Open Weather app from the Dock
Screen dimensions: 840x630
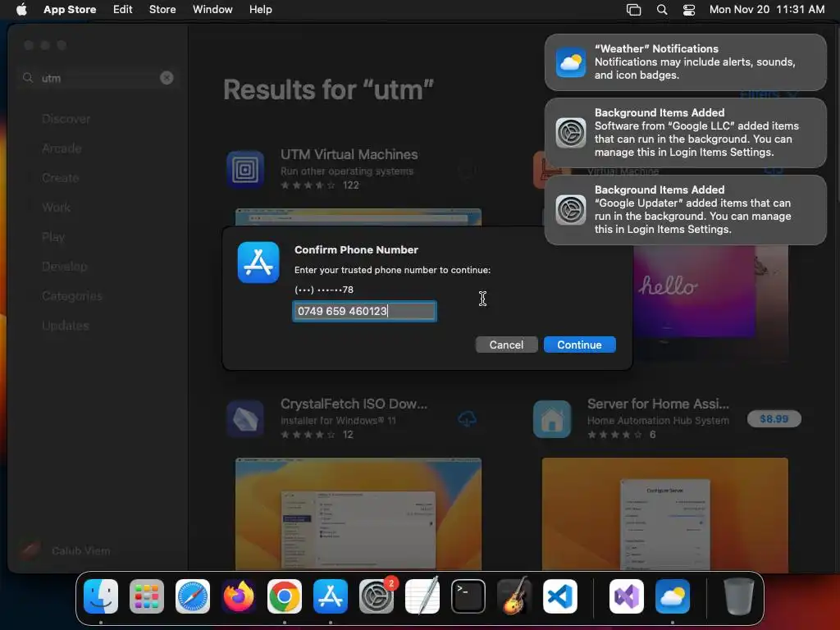(x=673, y=596)
